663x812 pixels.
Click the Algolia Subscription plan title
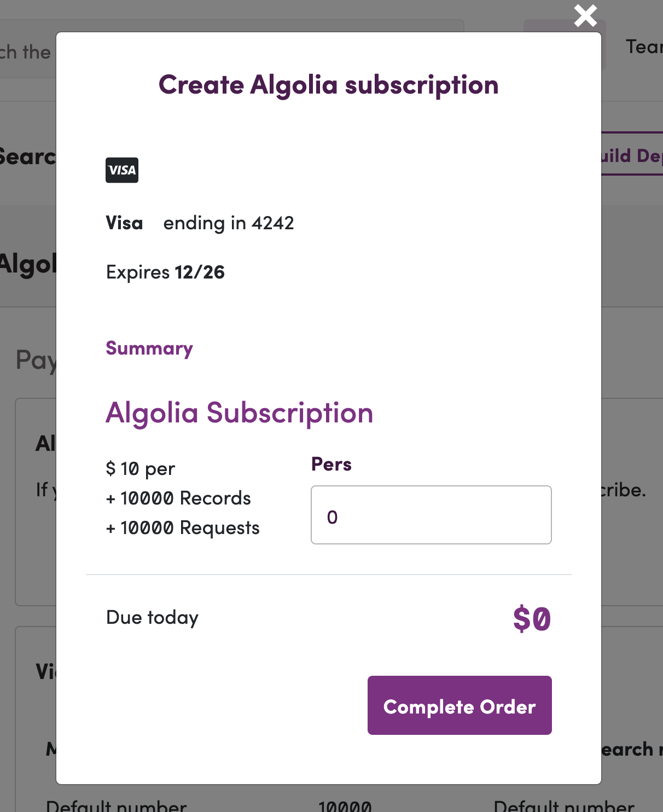click(x=240, y=413)
